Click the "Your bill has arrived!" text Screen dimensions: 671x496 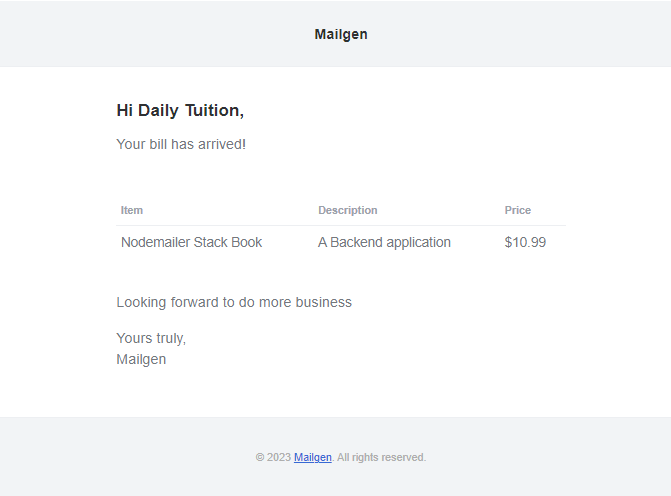pos(181,144)
